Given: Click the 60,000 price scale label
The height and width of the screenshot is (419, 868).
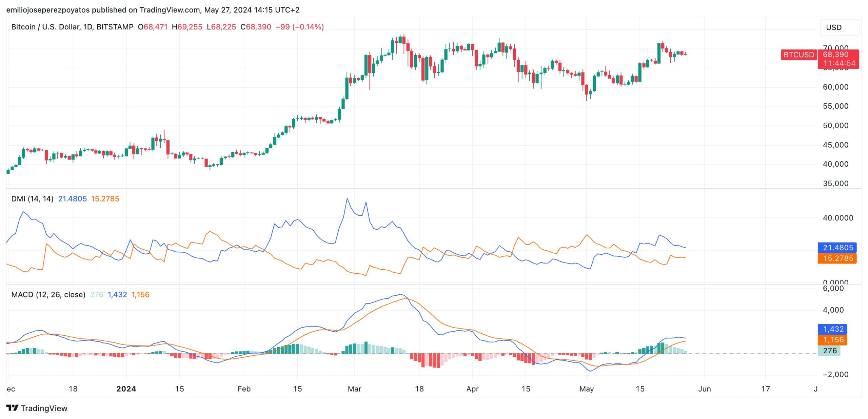Looking at the screenshot, I should coord(835,87).
